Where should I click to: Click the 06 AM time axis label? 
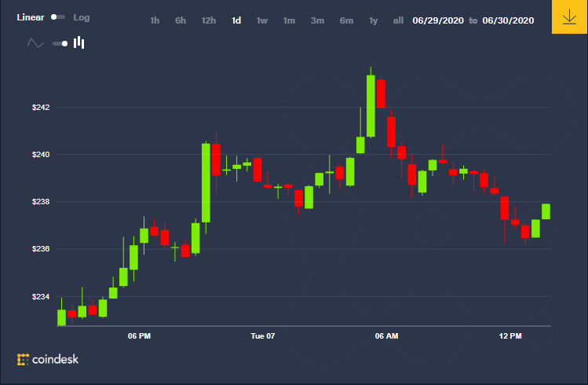pos(386,336)
